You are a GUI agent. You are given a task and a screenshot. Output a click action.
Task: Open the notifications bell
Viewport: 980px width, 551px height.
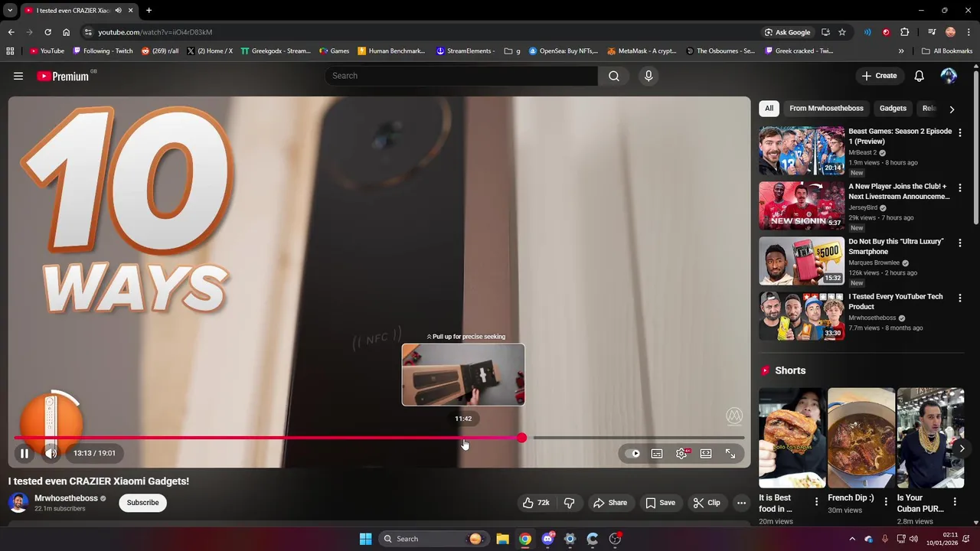click(x=919, y=76)
